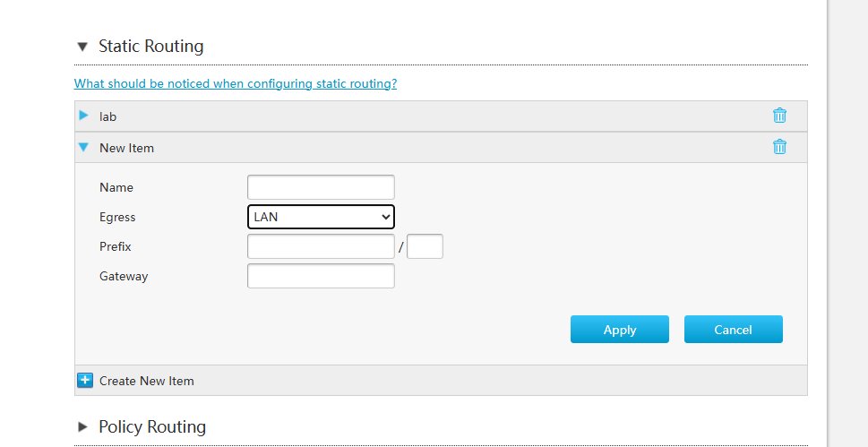This screenshot has width=868, height=447.
Task: Click the New Item row title
Action: click(x=127, y=148)
